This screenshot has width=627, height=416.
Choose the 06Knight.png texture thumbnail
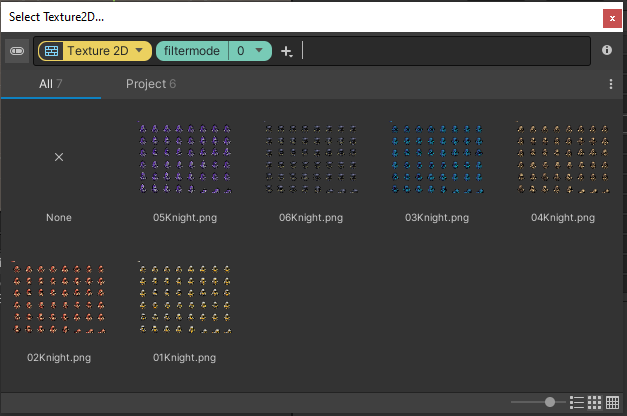click(x=311, y=158)
